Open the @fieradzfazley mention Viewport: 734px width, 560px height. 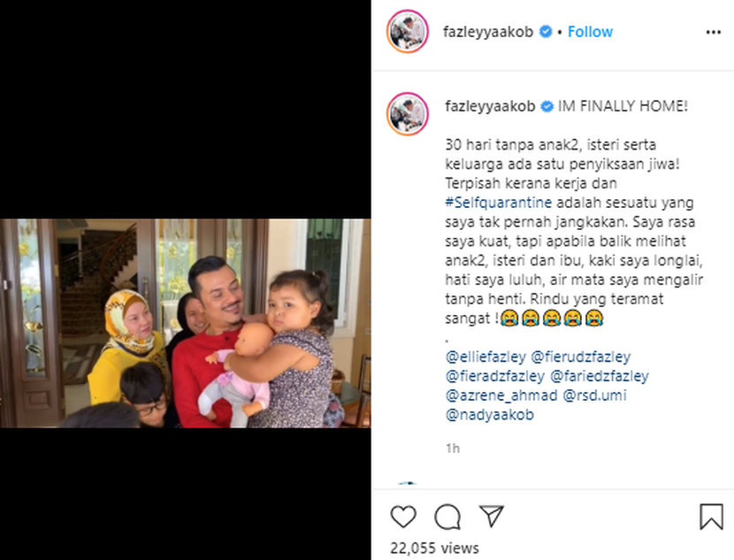tap(495, 376)
